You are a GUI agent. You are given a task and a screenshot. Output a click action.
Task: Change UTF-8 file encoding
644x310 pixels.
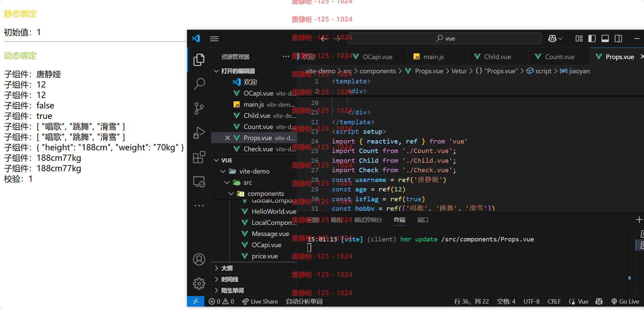click(x=531, y=301)
